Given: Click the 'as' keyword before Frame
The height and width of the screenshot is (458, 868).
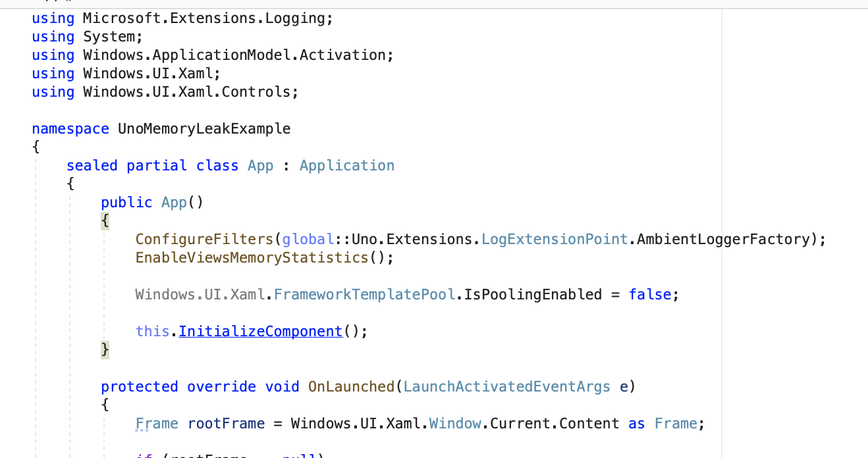Looking at the screenshot, I should pyautogui.click(x=637, y=423).
